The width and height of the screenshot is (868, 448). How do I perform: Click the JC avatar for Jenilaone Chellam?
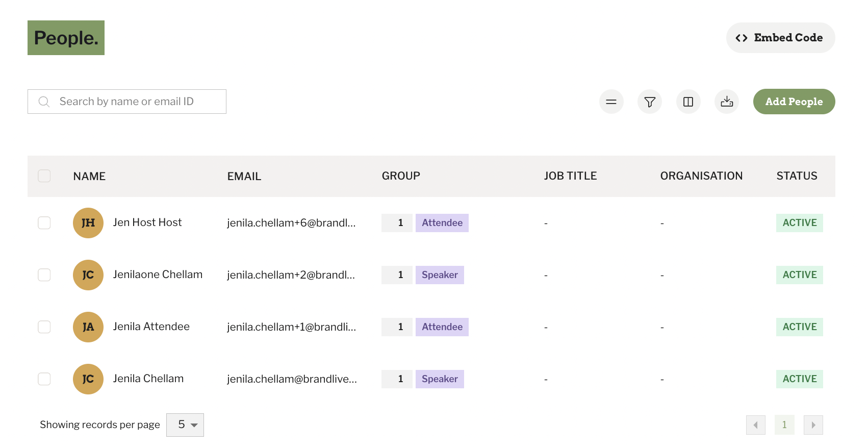[88, 275]
